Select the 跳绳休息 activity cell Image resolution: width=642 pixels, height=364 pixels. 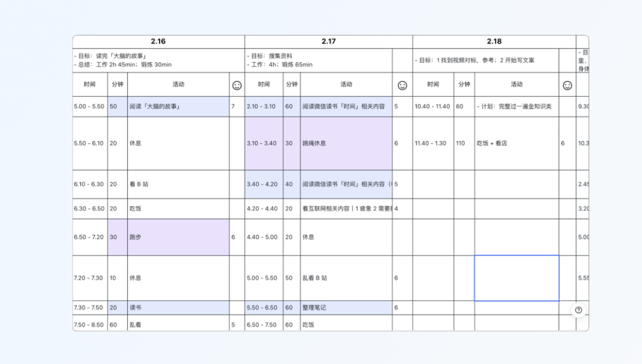[x=346, y=143]
